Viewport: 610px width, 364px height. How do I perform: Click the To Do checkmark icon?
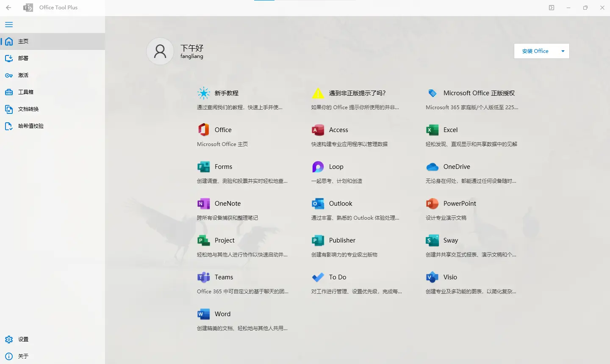[x=318, y=277]
